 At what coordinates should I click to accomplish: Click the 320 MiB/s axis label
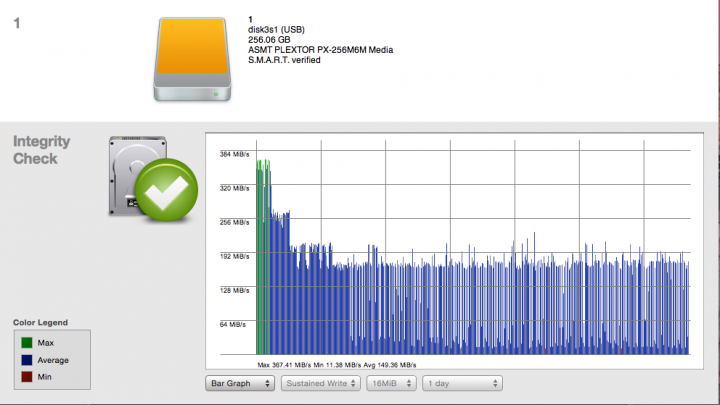[234, 188]
